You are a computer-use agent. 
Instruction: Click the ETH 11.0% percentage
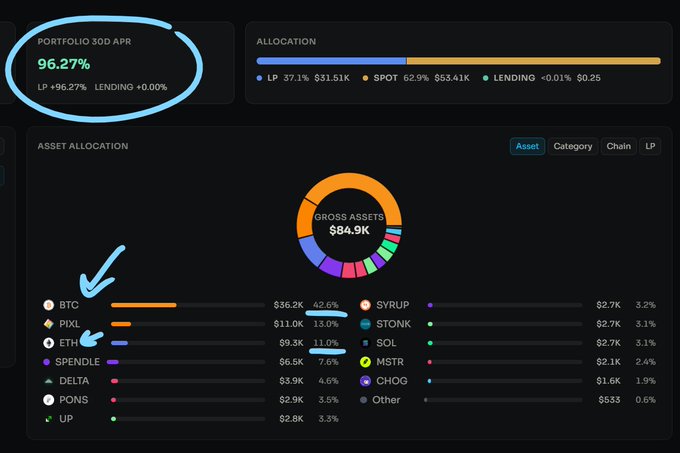(326, 343)
